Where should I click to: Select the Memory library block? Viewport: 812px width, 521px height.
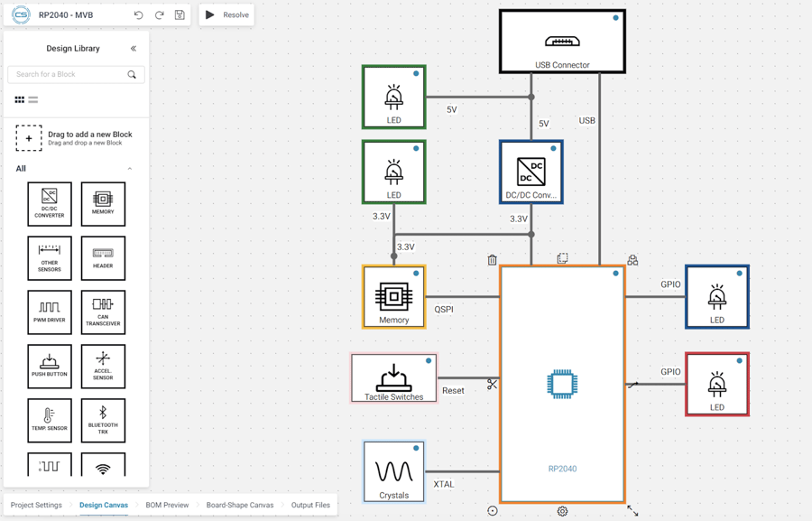103,204
